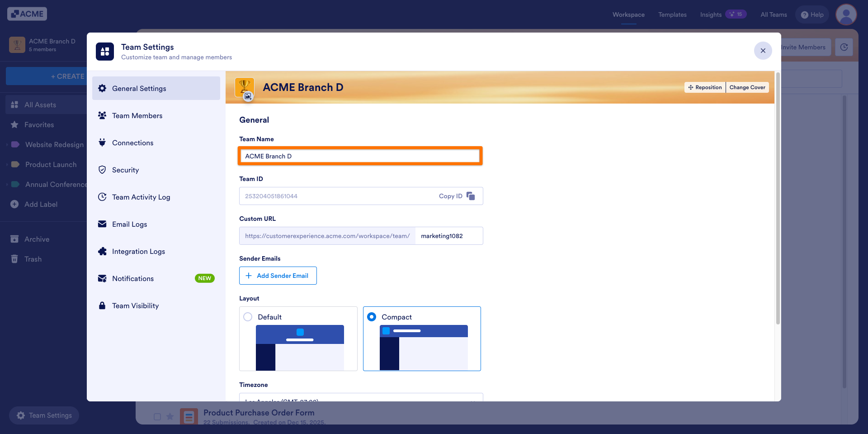Image resolution: width=868 pixels, height=434 pixels.
Task: Click Change Cover button
Action: click(747, 87)
